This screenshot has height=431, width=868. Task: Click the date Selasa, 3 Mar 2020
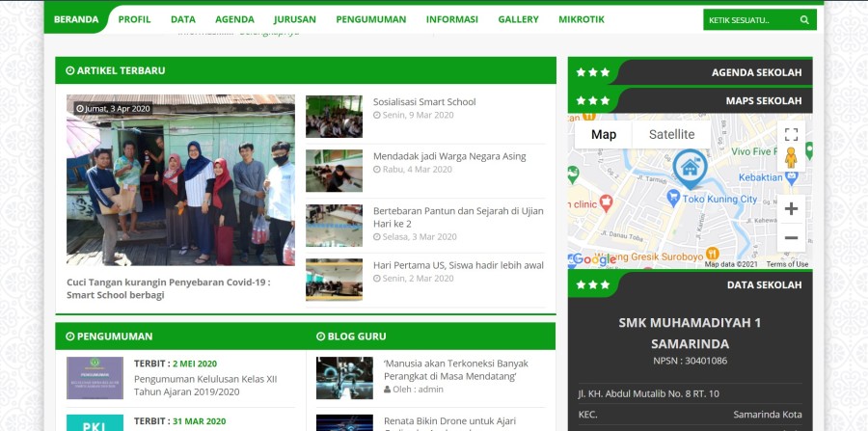click(415, 237)
